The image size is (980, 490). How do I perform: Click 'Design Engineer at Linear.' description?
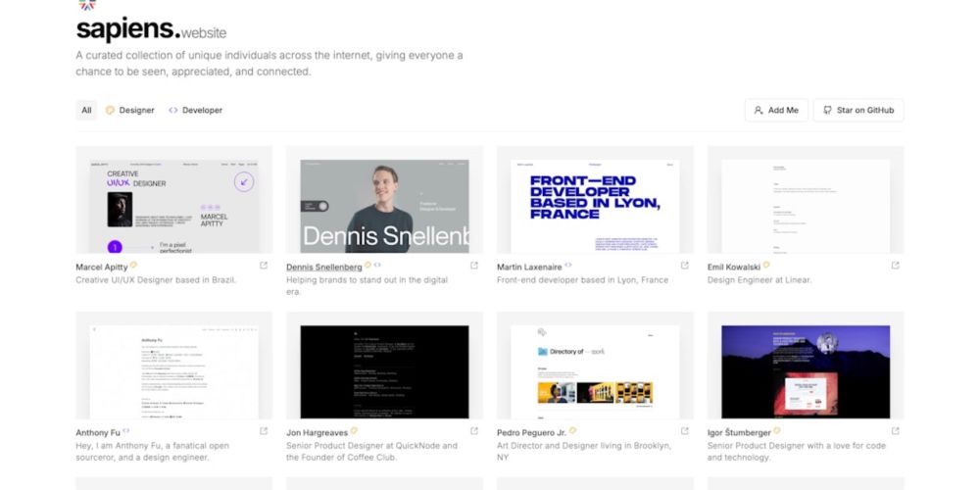(759, 280)
